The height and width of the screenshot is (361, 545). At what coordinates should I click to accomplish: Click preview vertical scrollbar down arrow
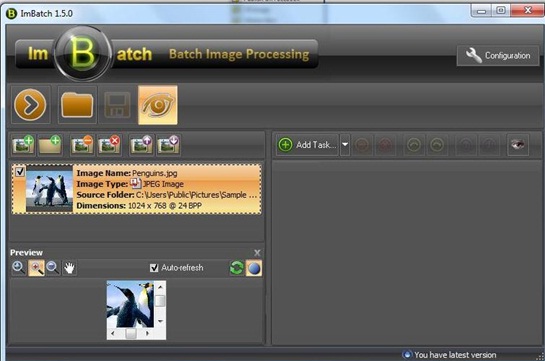point(160,321)
